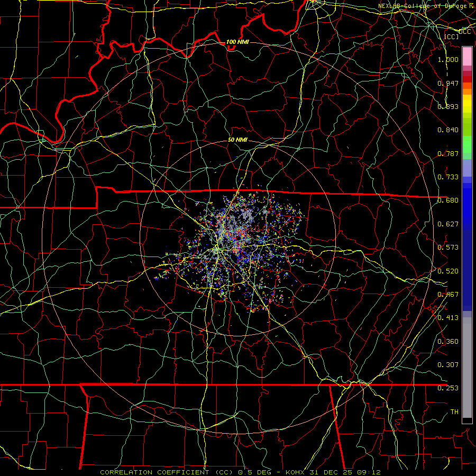Click the 0.307 legend value
476x476 pixels.
(x=448, y=364)
